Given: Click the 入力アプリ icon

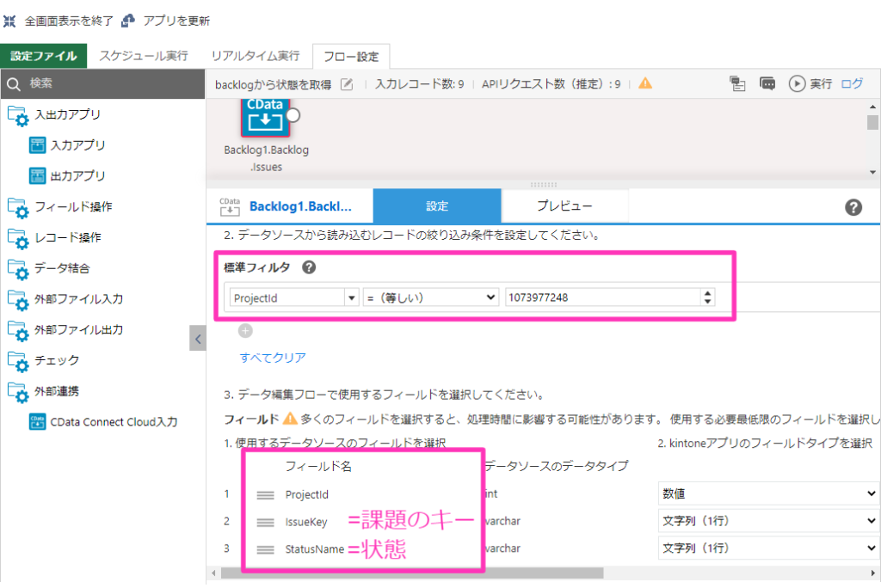Looking at the screenshot, I should click(37, 145).
